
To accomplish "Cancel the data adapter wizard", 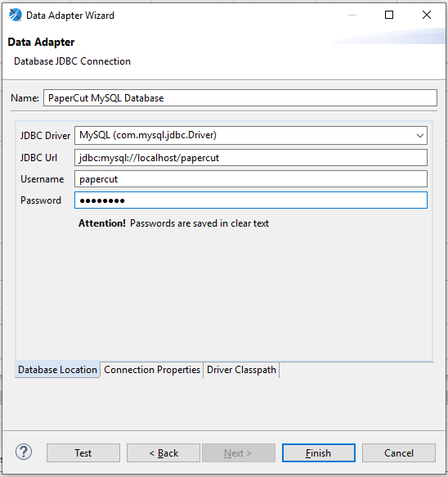I will (399, 453).
